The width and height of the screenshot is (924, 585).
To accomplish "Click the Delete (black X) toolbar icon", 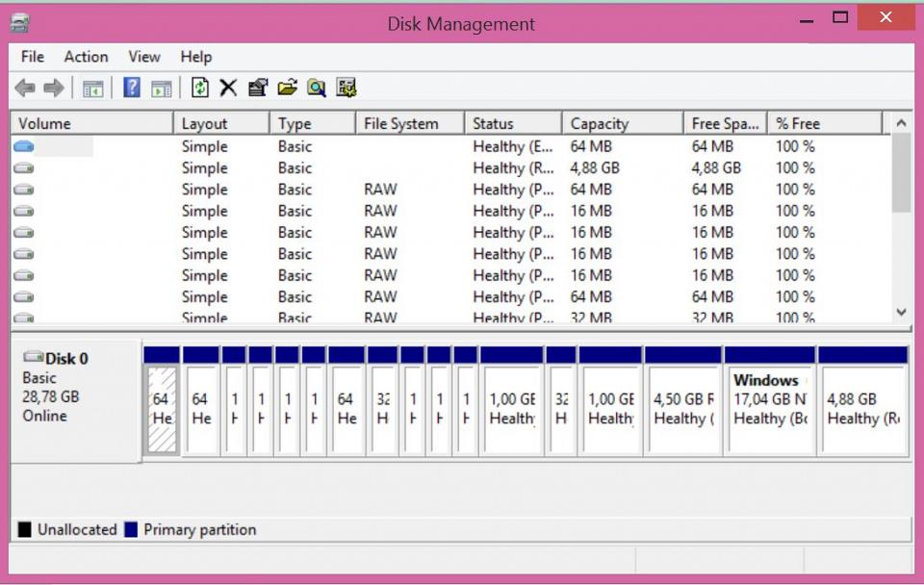I will pos(228,89).
